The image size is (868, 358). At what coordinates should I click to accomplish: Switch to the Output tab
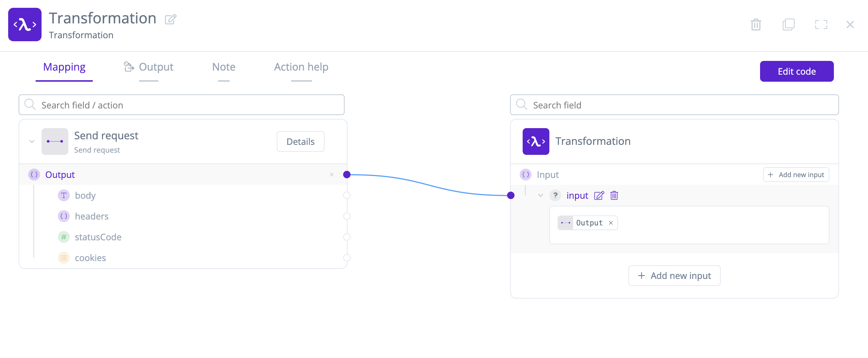156,67
